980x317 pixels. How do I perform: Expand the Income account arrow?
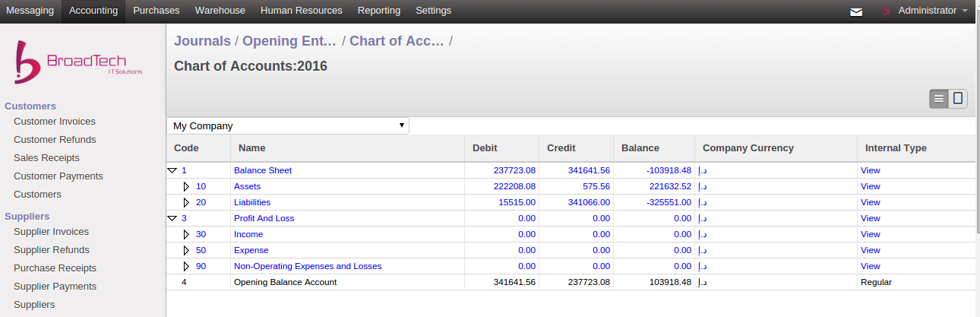[x=186, y=234]
